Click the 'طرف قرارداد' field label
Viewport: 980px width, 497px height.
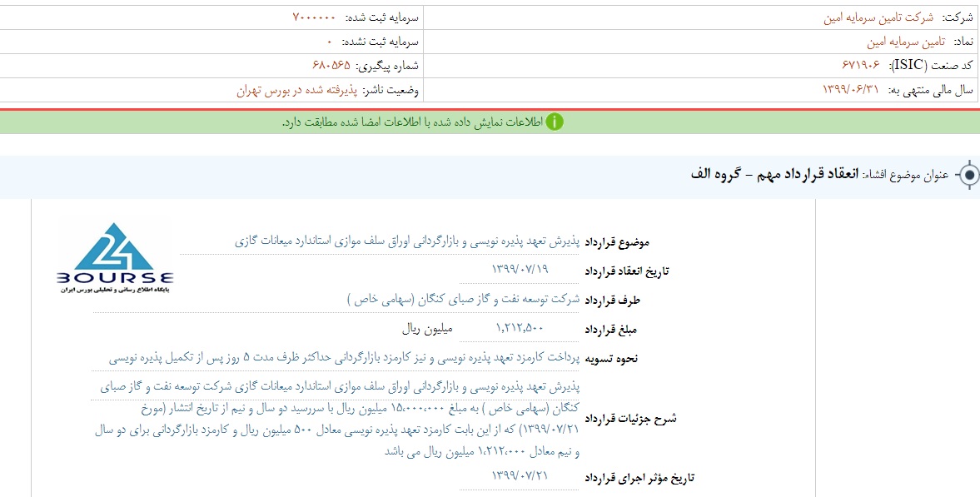pyautogui.click(x=612, y=300)
